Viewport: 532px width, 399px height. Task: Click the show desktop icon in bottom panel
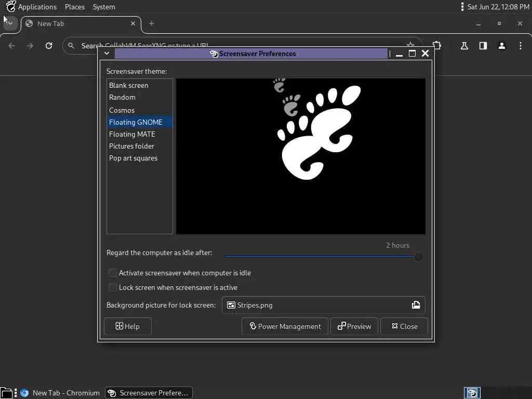(x=6, y=393)
